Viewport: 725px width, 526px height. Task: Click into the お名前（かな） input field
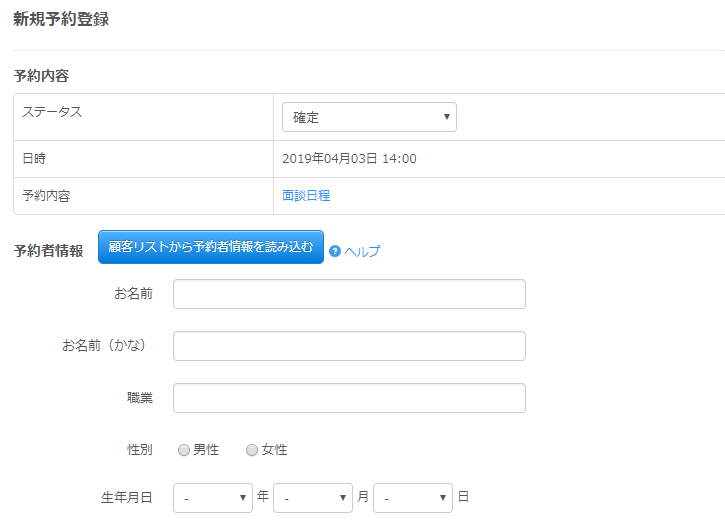349,346
